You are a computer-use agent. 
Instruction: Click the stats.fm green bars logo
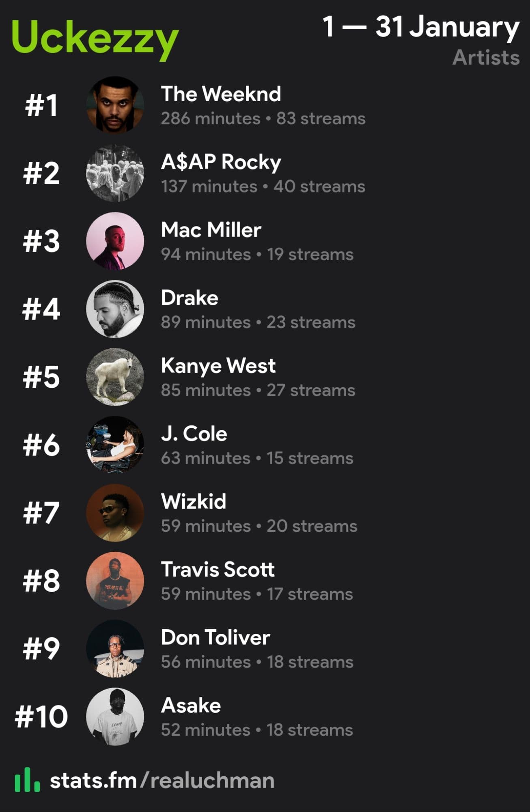click(27, 780)
